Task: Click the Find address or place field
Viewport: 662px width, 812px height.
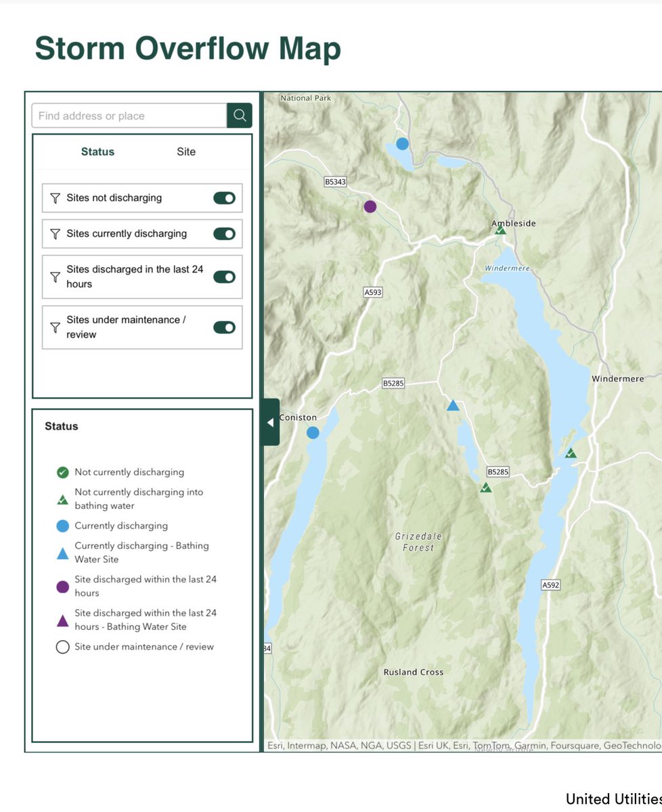Action: (x=129, y=116)
